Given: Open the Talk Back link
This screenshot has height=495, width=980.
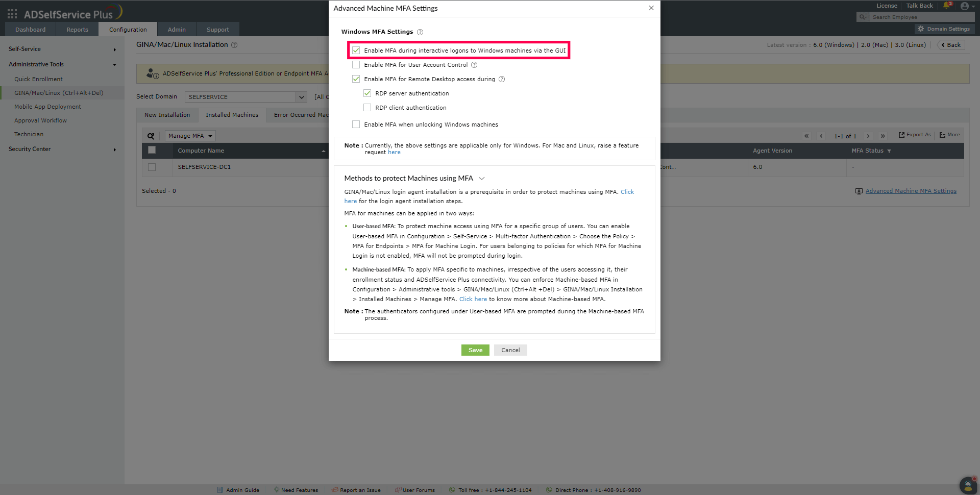Looking at the screenshot, I should (x=920, y=6).
